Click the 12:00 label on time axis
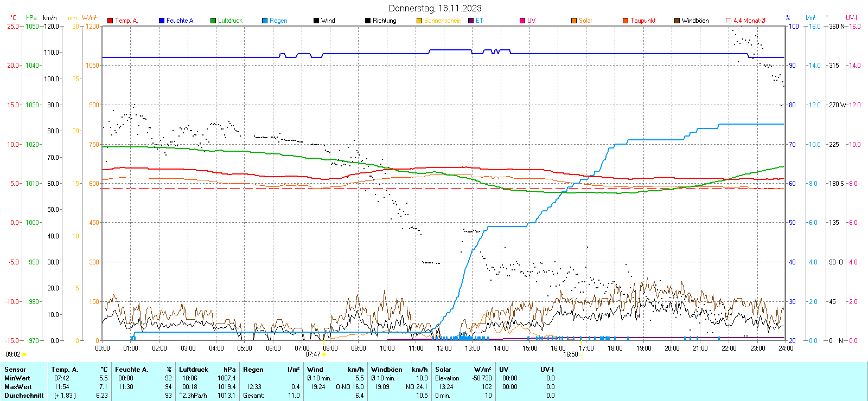The image size is (868, 401). [x=444, y=348]
